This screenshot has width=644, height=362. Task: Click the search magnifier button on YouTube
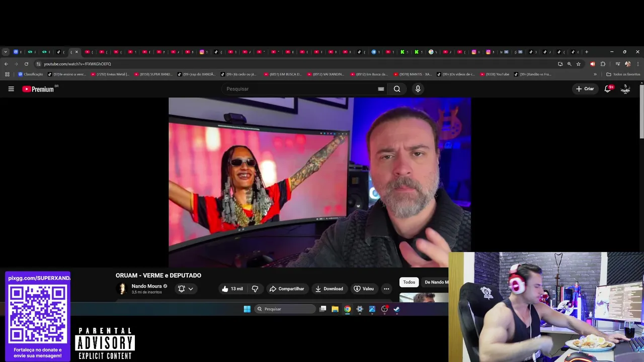pyautogui.click(x=397, y=89)
